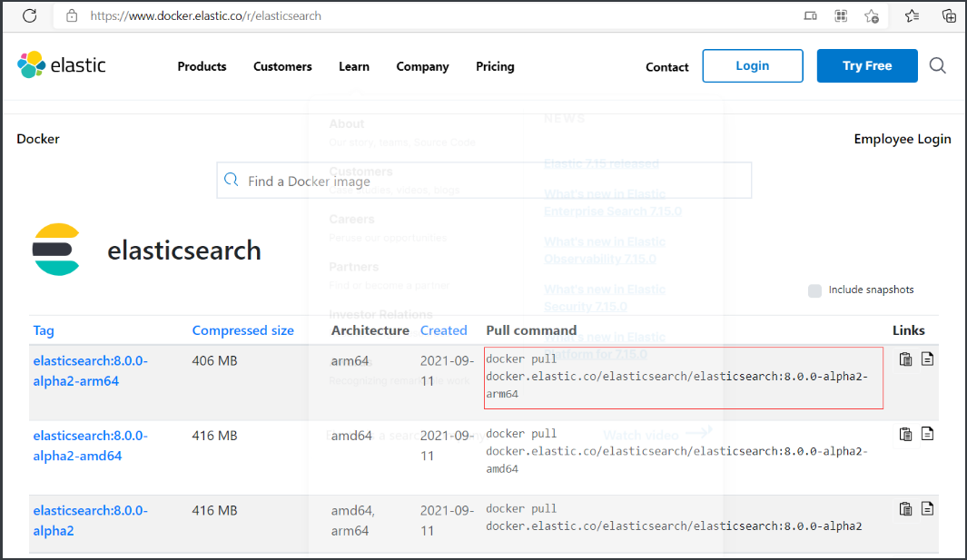Open document link icon for alpha2-arm64 row
967x560 pixels.
pyautogui.click(x=928, y=359)
